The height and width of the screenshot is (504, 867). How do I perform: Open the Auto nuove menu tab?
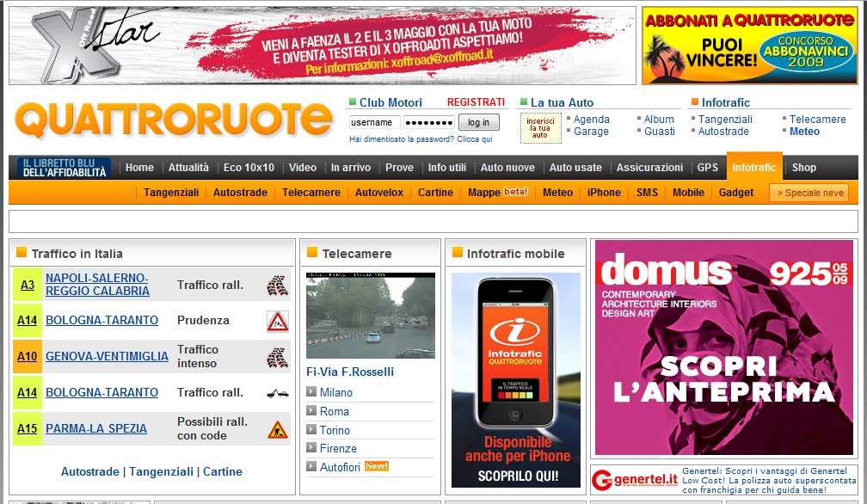(x=507, y=168)
